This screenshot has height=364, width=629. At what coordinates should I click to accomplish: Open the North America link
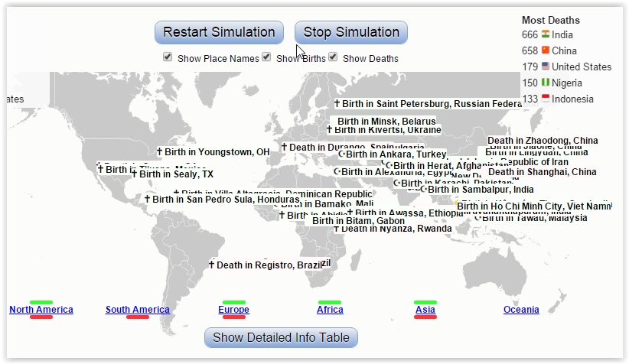point(41,310)
